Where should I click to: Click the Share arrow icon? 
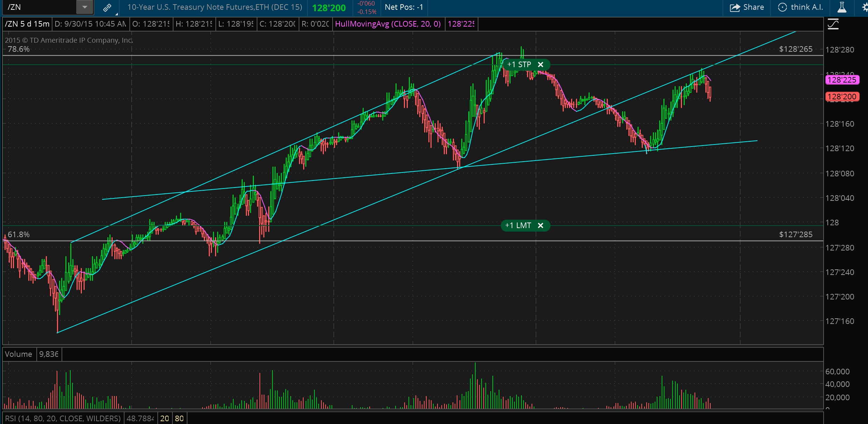[735, 7]
